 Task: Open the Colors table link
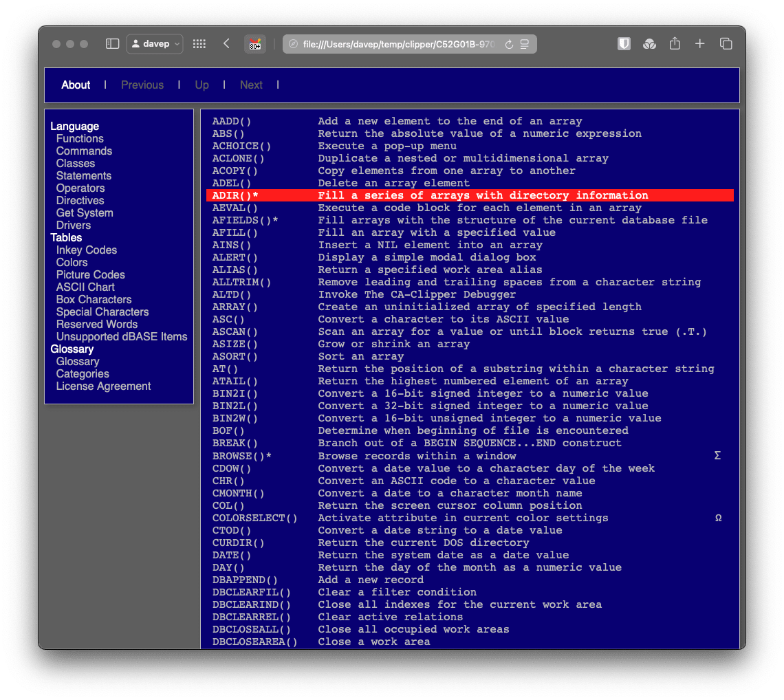[x=72, y=263]
